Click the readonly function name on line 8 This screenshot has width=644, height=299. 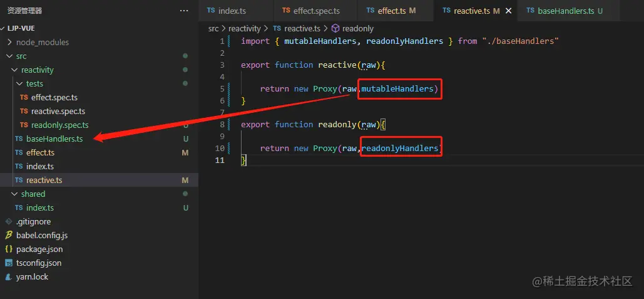point(337,125)
